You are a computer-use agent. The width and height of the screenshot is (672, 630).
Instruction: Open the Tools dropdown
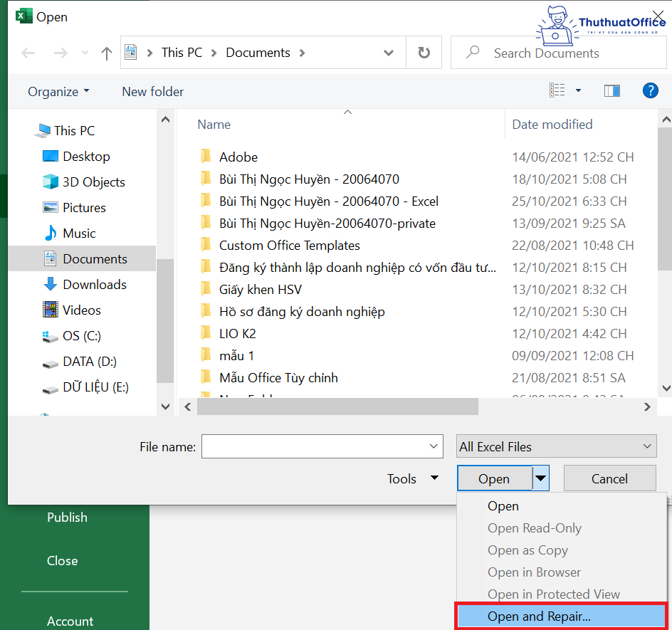pyautogui.click(x=411, y=478)
